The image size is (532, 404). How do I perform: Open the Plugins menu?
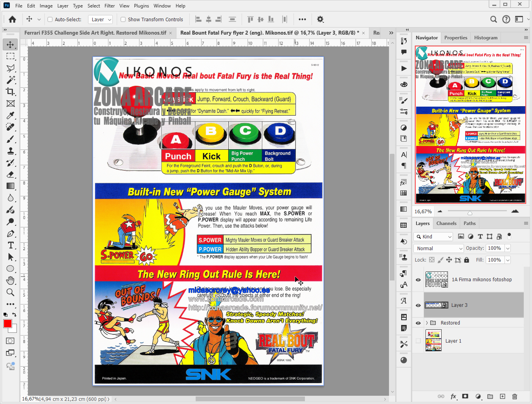[141, 6]
